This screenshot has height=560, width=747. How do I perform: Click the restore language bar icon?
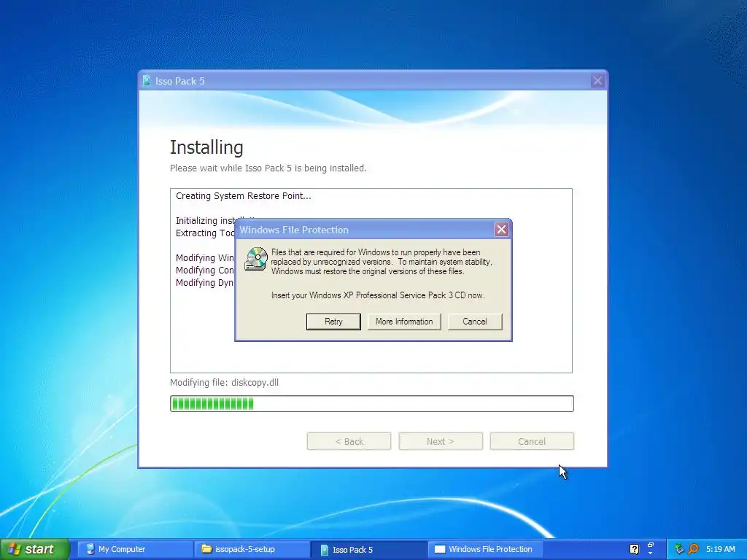pyautogui.click(x=650, y=545)
